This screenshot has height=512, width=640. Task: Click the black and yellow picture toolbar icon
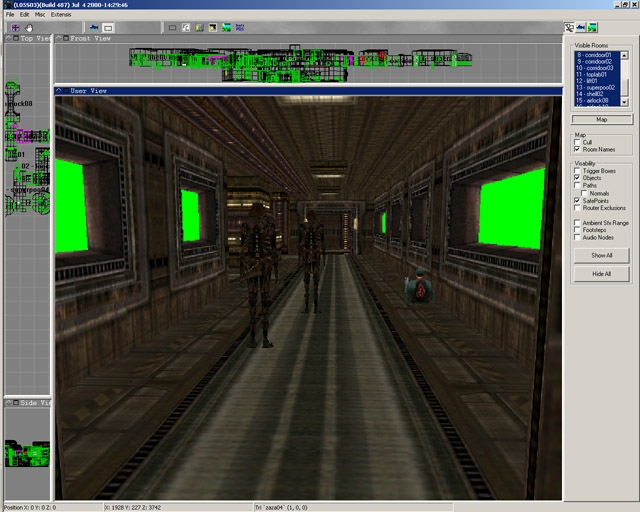click(x=213, y=28)
